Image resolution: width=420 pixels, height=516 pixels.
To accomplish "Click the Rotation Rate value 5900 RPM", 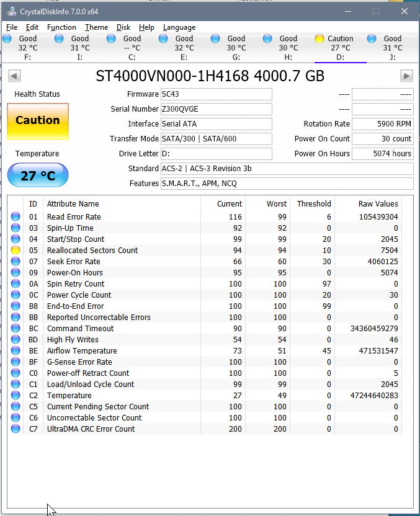I will 383,124.
